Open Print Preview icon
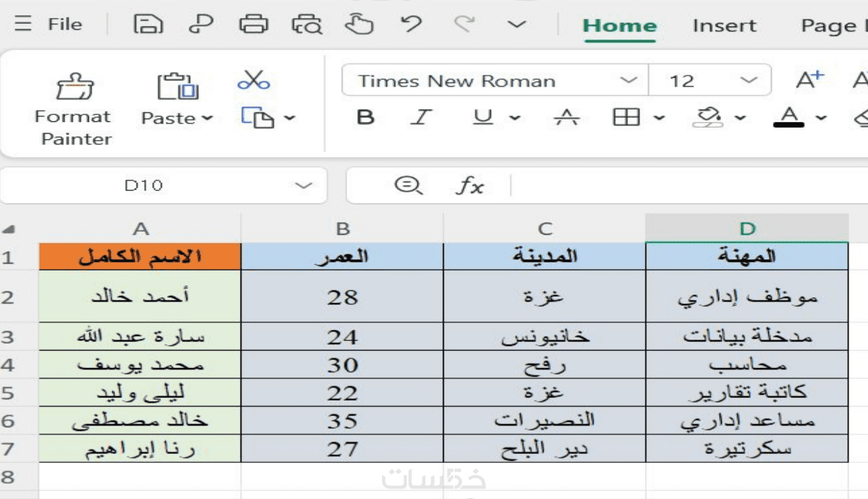Viewport: 868px width, 499px height. [x=306, y=25]
